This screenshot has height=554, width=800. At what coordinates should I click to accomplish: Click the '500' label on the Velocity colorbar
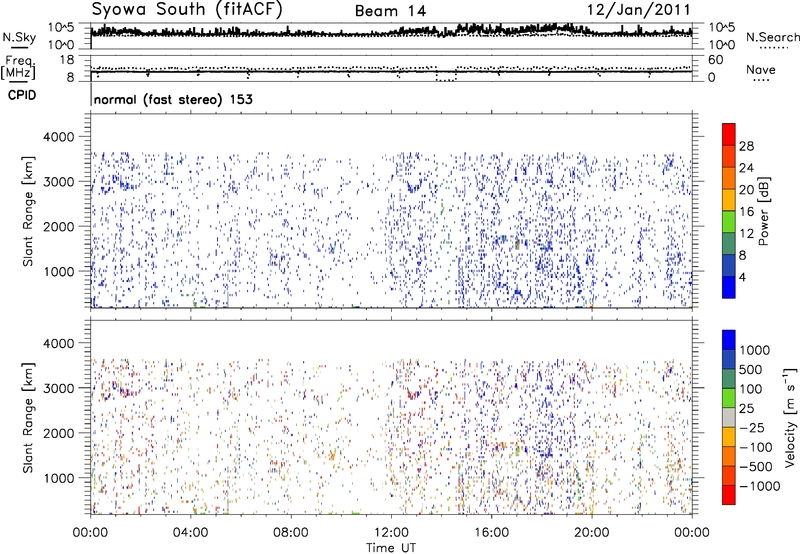[x=751, y=370]
